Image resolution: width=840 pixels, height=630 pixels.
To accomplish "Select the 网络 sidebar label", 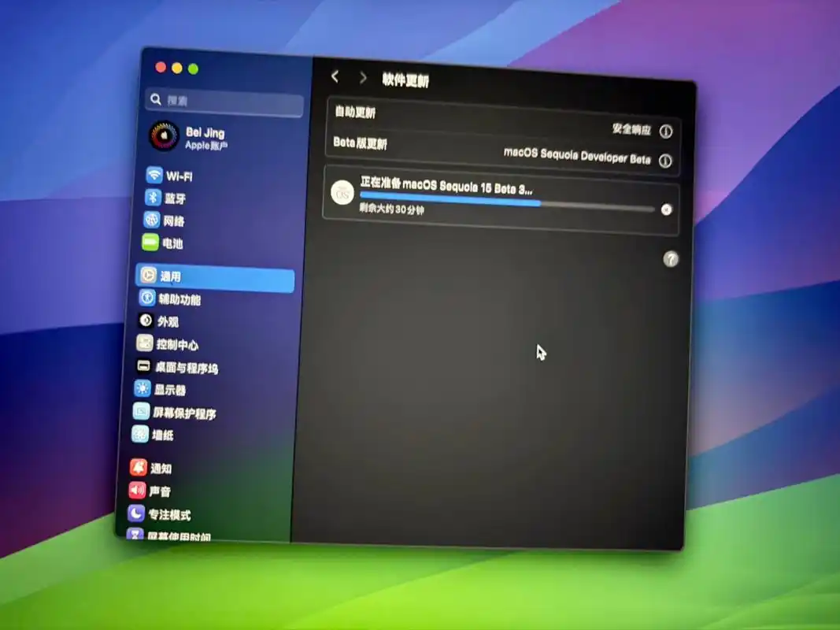I will [173, 221].
